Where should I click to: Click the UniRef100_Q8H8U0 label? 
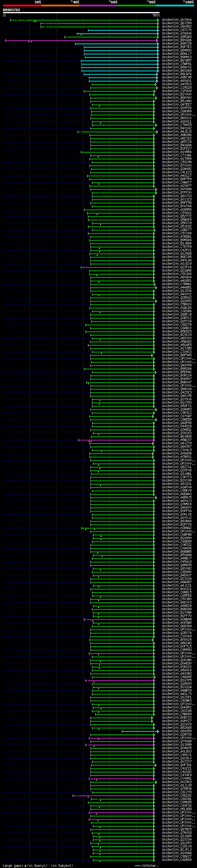(176, 50)
